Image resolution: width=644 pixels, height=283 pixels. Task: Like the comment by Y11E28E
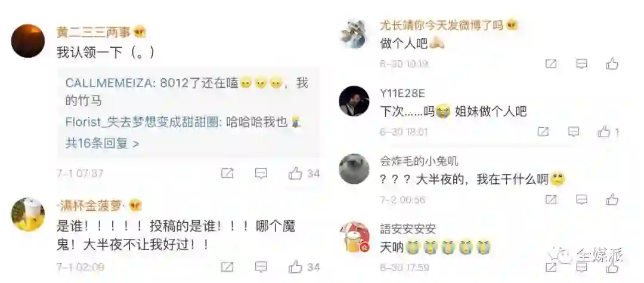tap(604, 131)
